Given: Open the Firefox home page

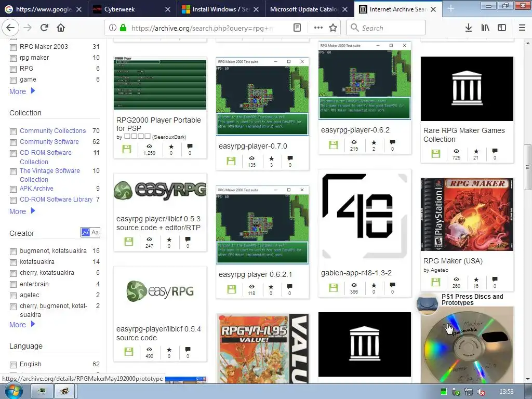Looking at the screenshot, I should click(x=61, y=28).
